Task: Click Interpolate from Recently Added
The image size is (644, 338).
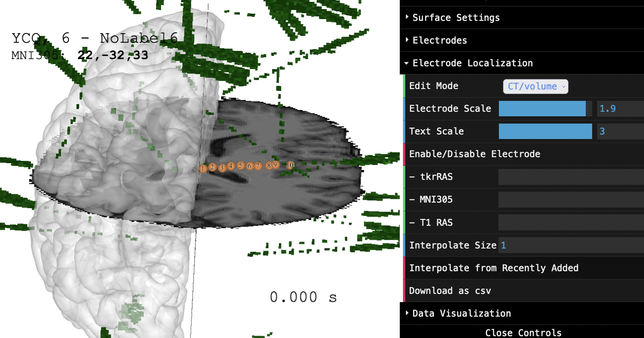Action: click(x=493, y=268)
